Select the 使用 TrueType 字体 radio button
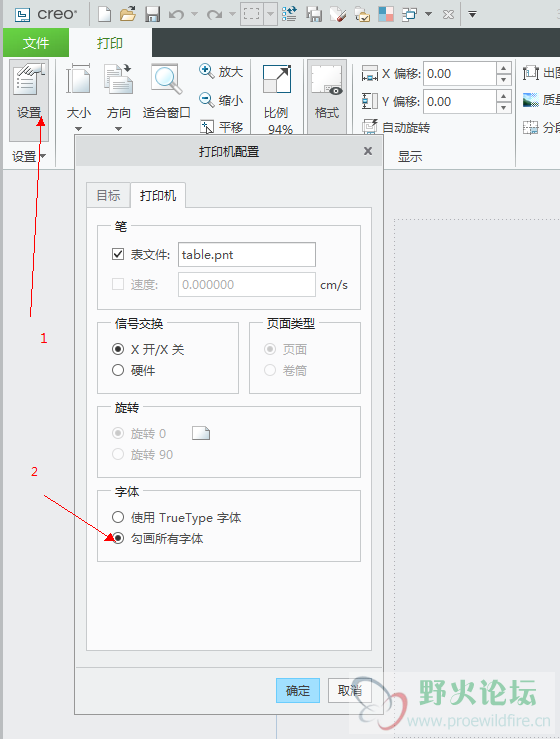This screenshot has width=560, height=739. tap(118, 517)
